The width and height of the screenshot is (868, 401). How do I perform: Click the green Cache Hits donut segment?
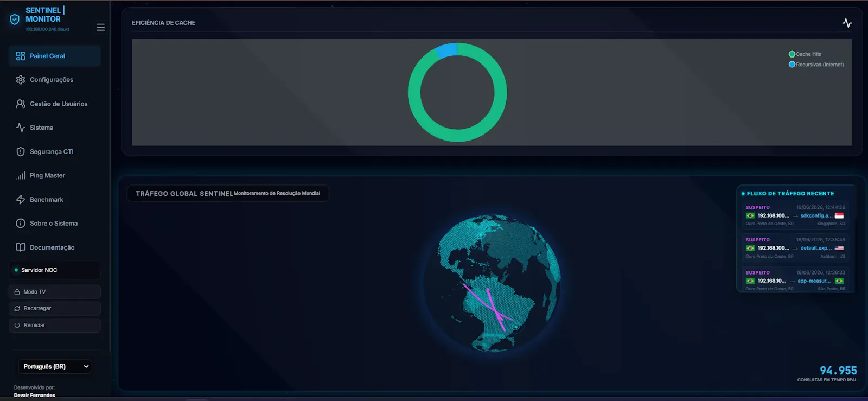coord(457,136)
